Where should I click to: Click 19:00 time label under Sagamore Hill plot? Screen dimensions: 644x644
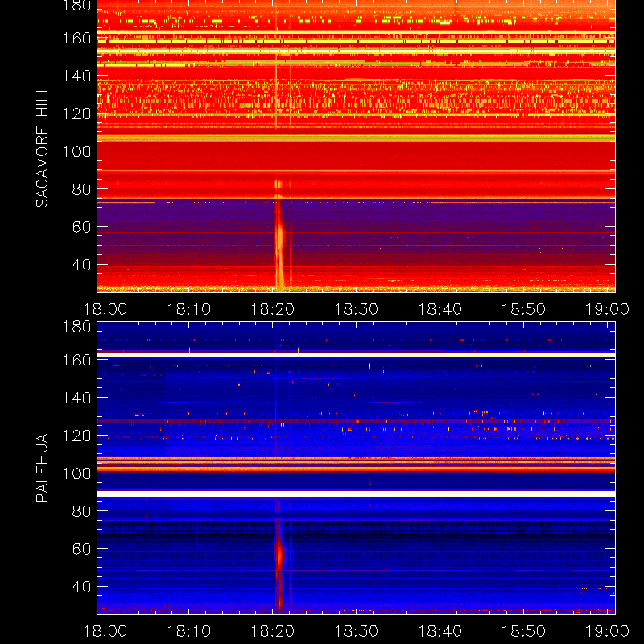pyautogui.click(x=607, y=309)
